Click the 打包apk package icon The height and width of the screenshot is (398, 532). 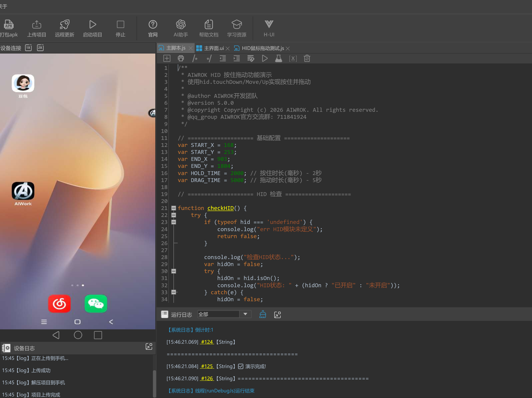(9, 28)
